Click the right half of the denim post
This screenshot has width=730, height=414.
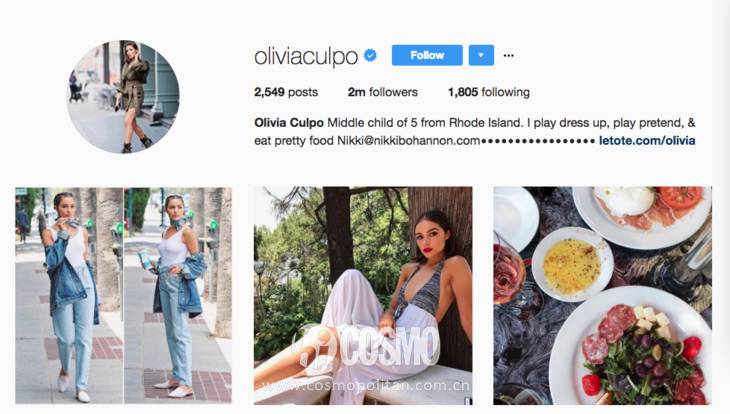(178, 295)
